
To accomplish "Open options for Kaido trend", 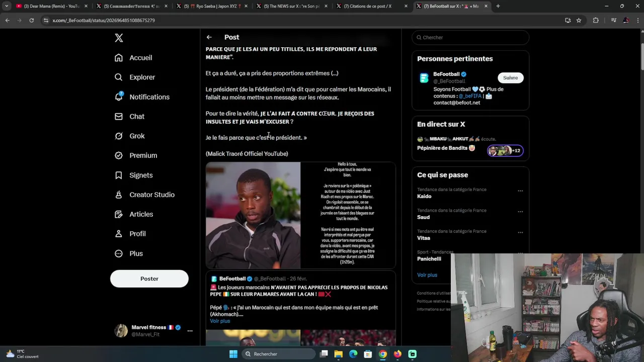I will pyautogui.click(x=520, y=191).
